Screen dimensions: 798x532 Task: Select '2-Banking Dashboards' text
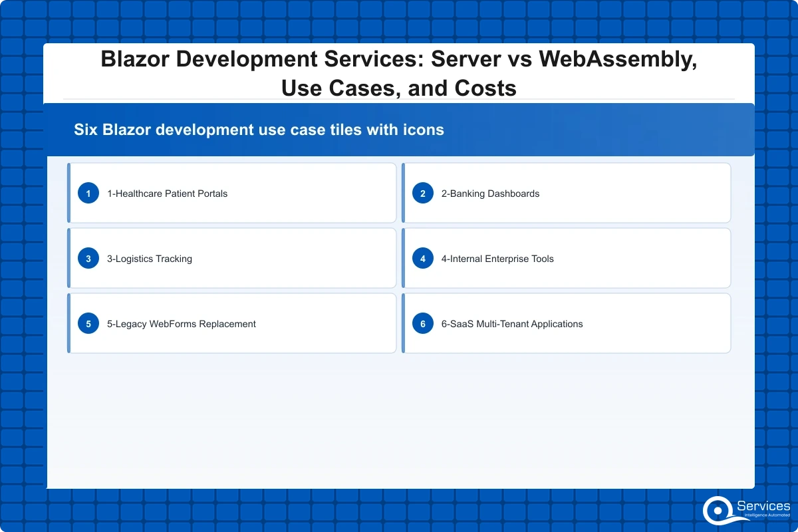click(490, 194)
